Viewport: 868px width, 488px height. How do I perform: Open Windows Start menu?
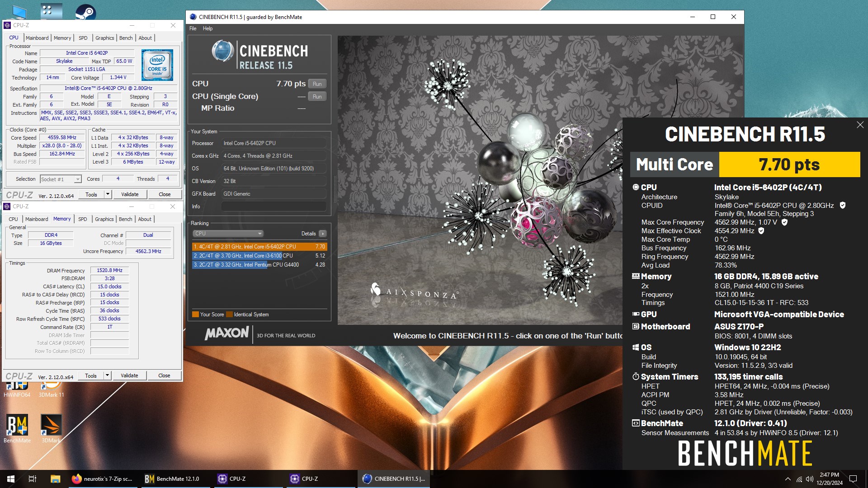pos(11,479)
